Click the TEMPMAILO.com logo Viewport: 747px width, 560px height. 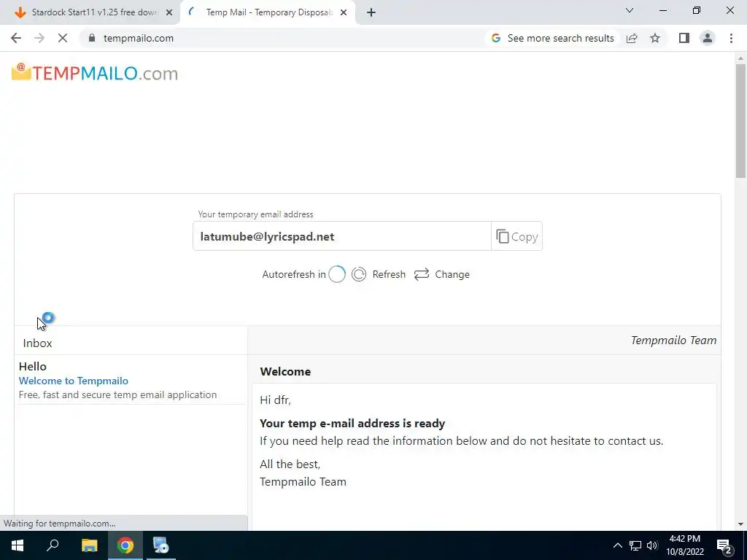94,73
